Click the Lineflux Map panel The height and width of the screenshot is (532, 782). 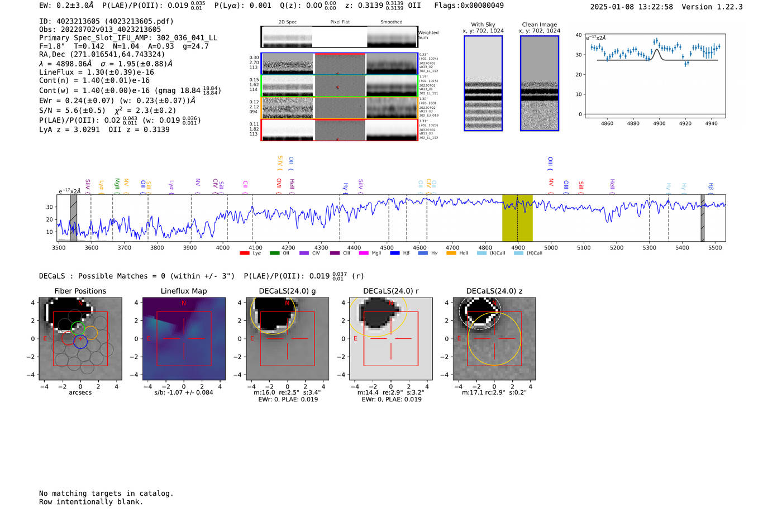184,339
